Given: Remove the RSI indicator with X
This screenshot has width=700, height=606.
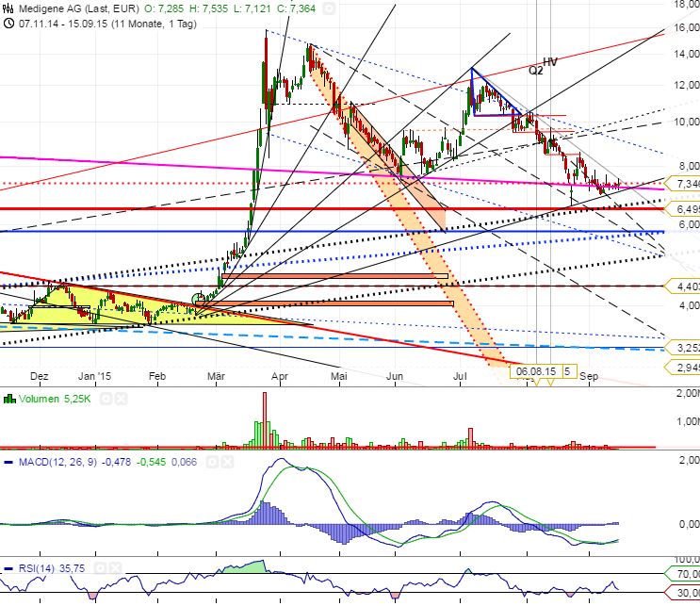Looking at the screenshot, I should click(115, 568).
